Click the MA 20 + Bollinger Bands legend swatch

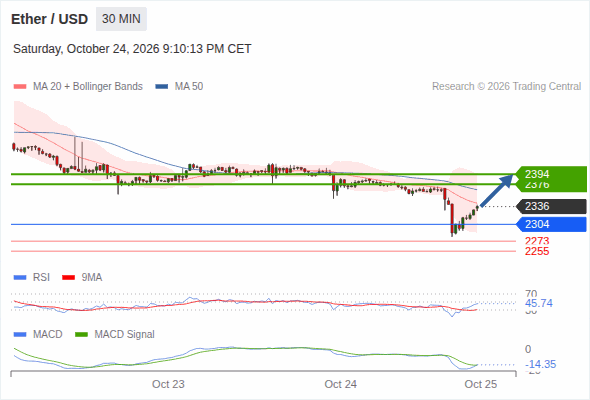pos(20,87)
